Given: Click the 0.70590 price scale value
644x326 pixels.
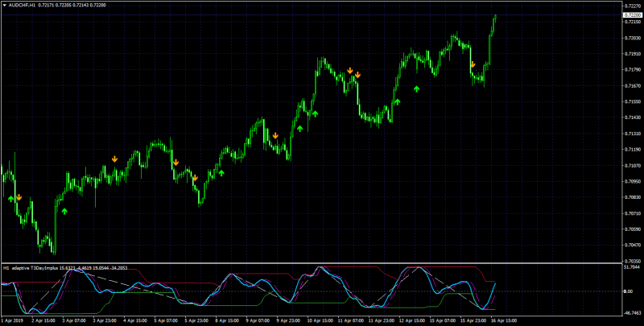Looking at the screenshot, I should pyautogui.click(x=633, y=229).
